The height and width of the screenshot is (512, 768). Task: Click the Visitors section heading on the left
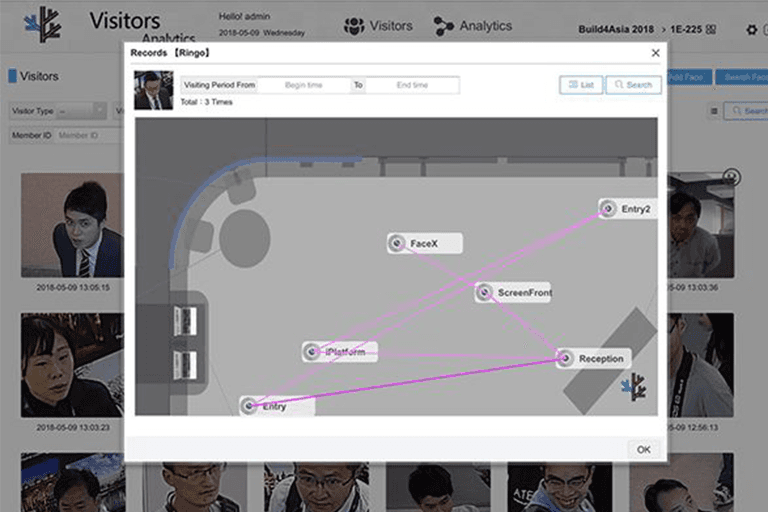[x=39, y=76]
